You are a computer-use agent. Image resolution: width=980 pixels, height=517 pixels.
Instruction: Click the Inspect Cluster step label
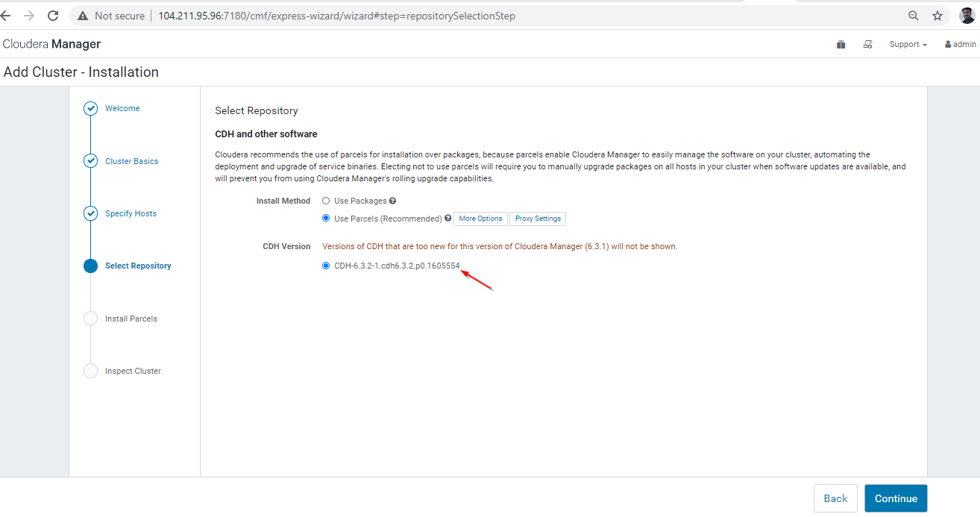click(133, 371)
